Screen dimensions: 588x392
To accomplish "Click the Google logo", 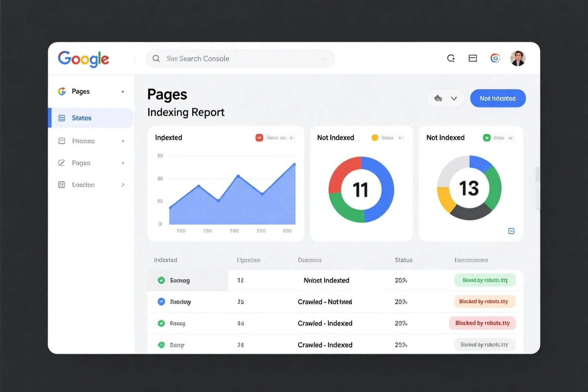I will (84, 59).
